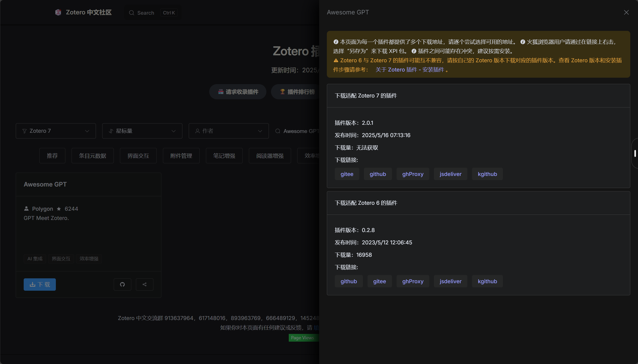Toggle the 条目元数据 category filter

(92, 156)
